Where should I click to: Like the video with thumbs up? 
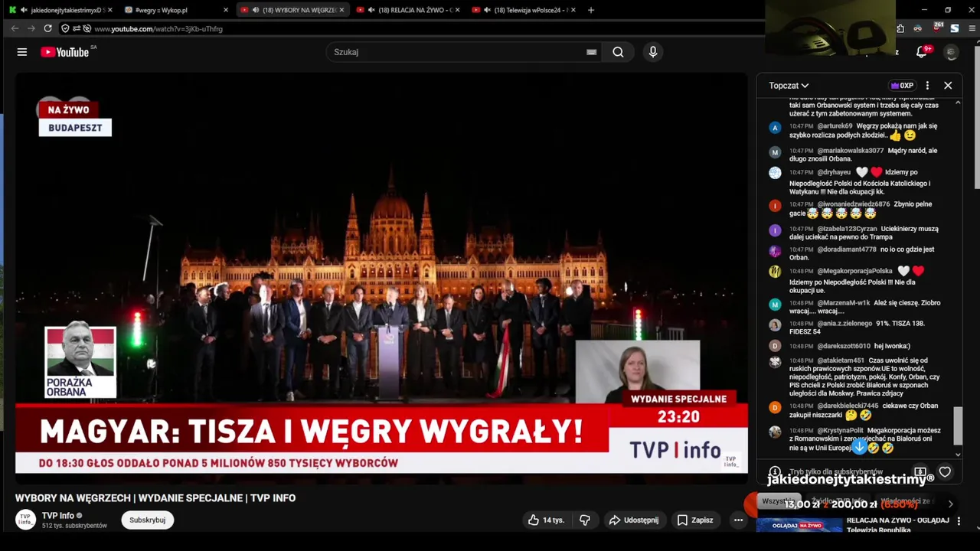545,520
